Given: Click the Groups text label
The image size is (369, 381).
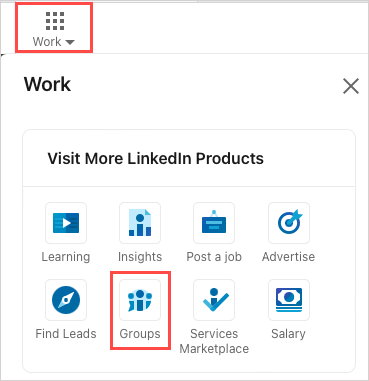Looking at the screenshot, I should coord(140,334).
